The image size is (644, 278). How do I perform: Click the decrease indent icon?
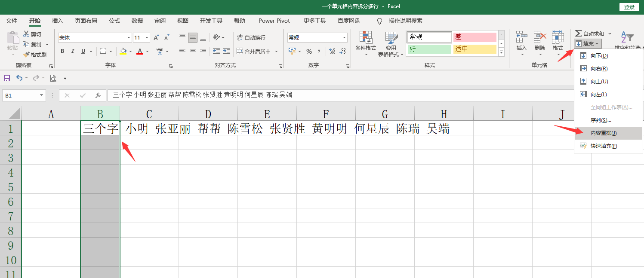tap(216, 51)
